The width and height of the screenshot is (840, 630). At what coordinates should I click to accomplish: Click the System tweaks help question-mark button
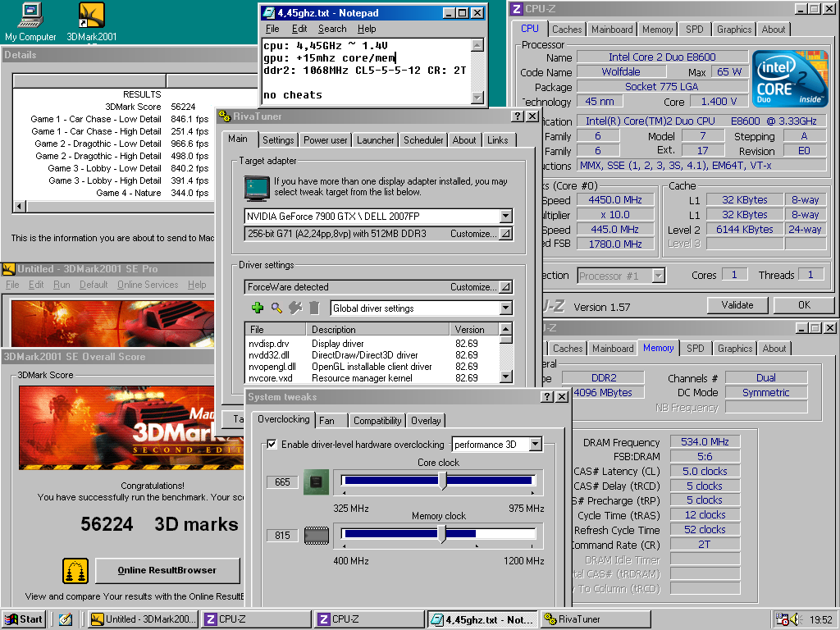click(547, 396)
